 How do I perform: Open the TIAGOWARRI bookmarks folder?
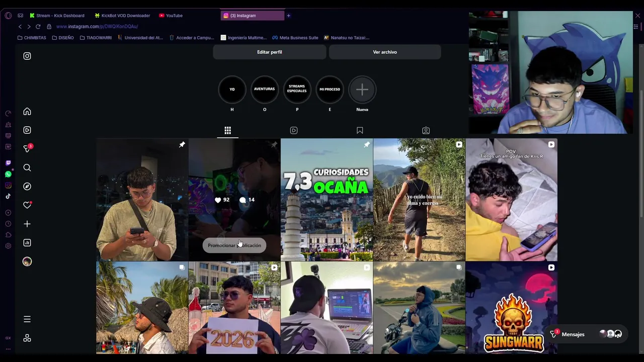[x=96, y=38]
